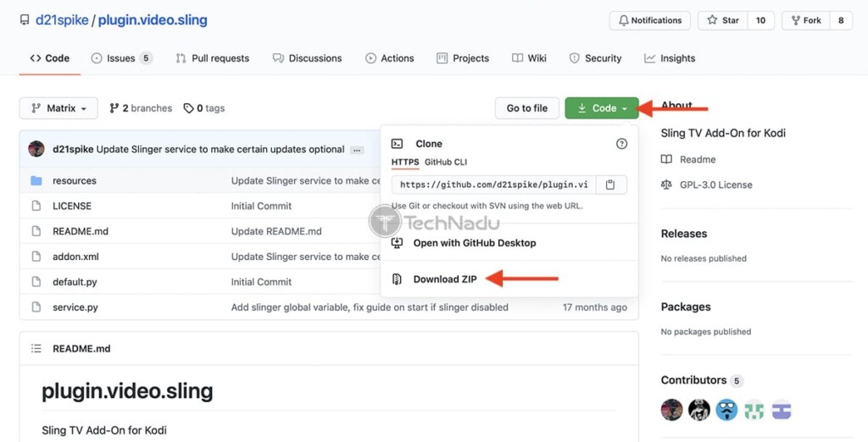View the 2 branches link
This screenshot has height=442, width=868.
point(141,108)
